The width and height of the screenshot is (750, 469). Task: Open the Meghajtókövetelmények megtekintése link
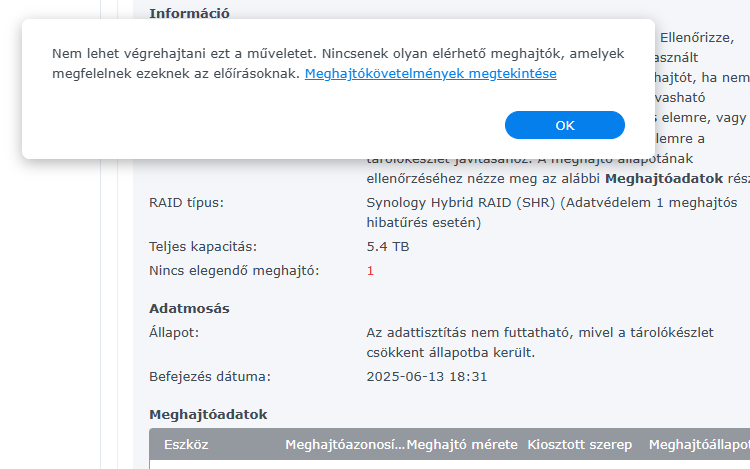pos(430,74)
